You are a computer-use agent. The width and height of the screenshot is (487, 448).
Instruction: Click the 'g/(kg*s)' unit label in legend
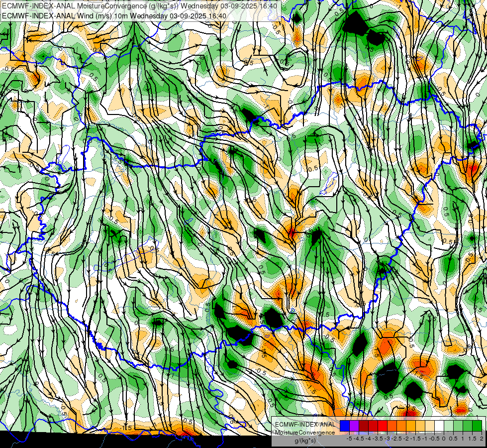pyautogui.click(x=305, y=441)
